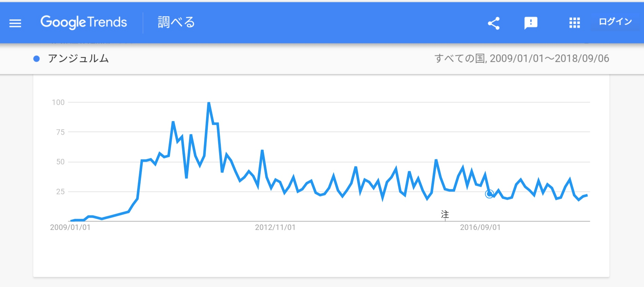Open the 調べる explore section
The height and width of the screenshot is (287, 644).
coord(176,22)
